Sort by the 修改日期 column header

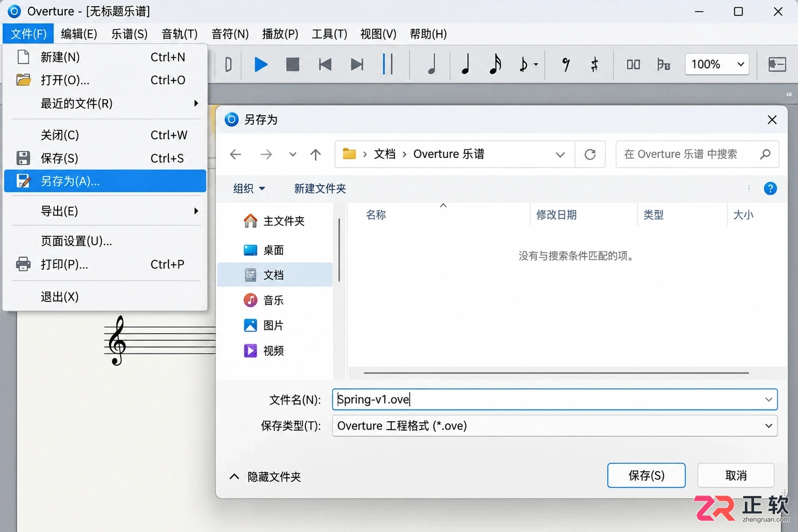coord(556,215)
